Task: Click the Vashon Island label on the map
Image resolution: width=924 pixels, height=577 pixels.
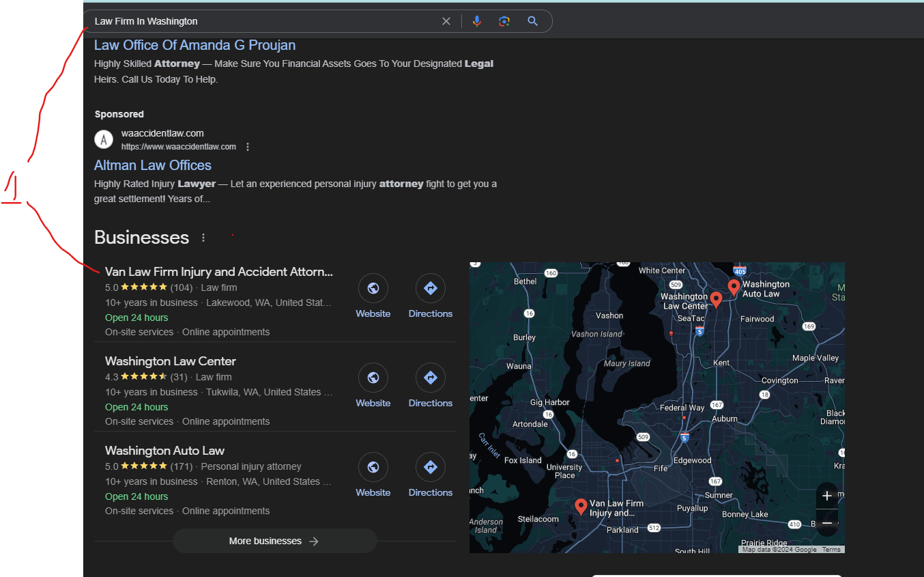Action: [x=596, y=334]
